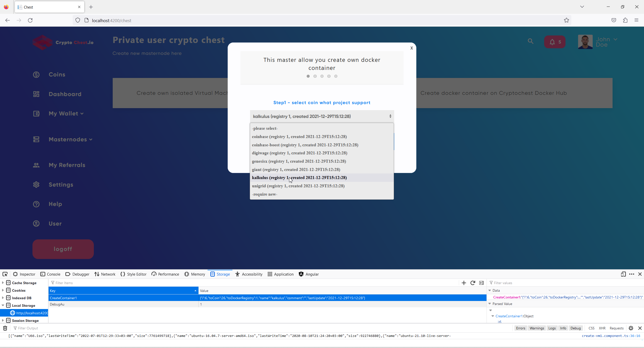Select unigrid option in dropdown list
Image resolution: width=644 pixels, height=348 pixels.
(298, 186)
